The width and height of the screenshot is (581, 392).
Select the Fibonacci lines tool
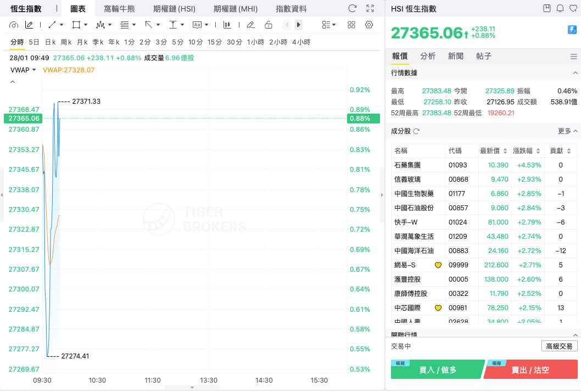125,25
